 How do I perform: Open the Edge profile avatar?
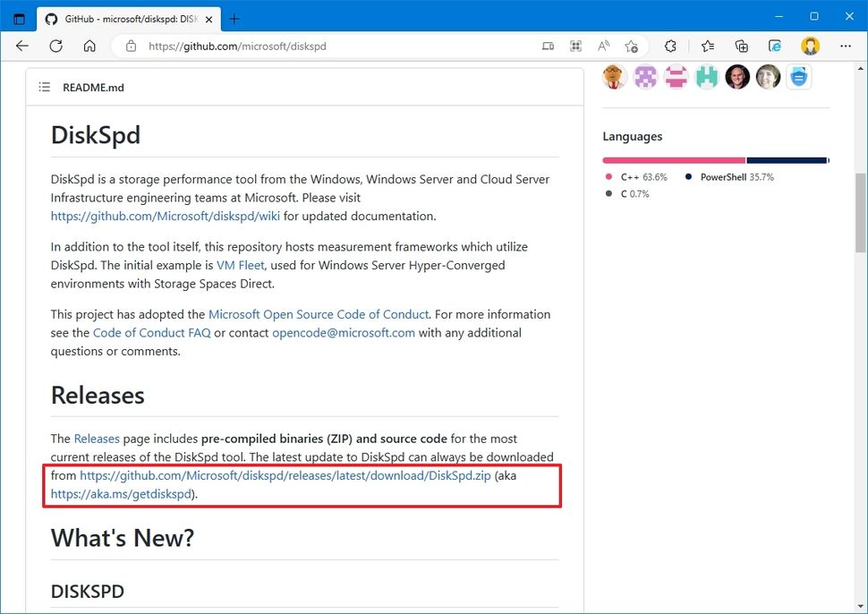(x=810, y=45)
